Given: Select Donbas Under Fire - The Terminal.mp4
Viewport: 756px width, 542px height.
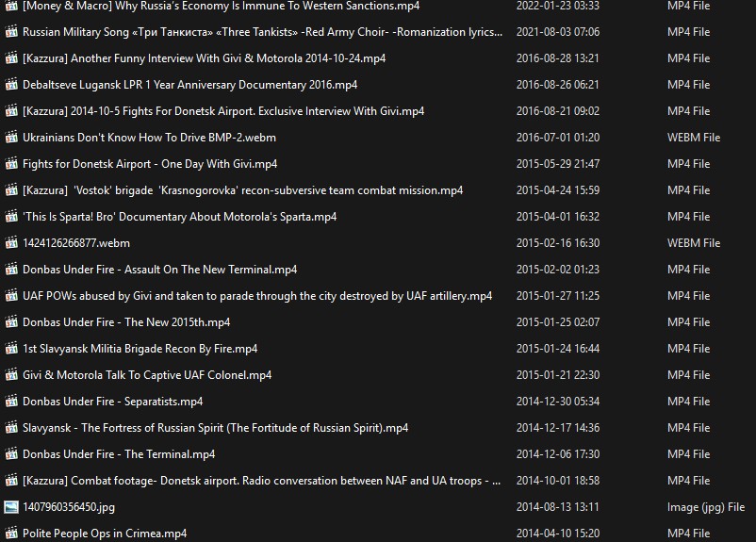Looking at the screenshot, I should tap(119, 454).
